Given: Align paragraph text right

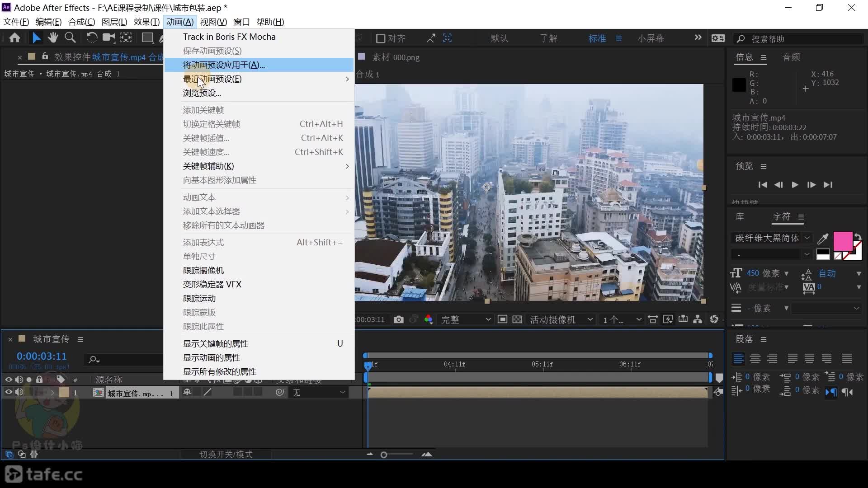Looking at the screenshot, I should [x=772, y=358].
